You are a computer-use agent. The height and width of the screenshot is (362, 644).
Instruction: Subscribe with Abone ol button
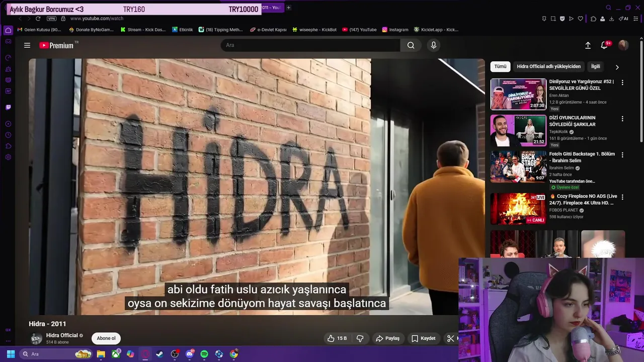[106, 338]
